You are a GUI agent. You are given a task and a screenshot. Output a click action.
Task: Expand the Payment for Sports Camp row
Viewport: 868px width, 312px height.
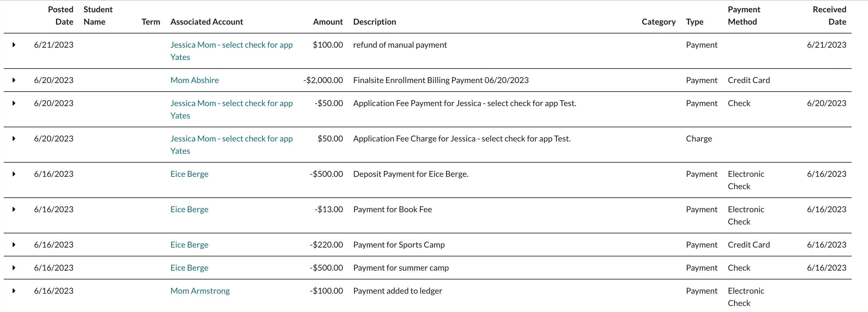tap(14, 245)
